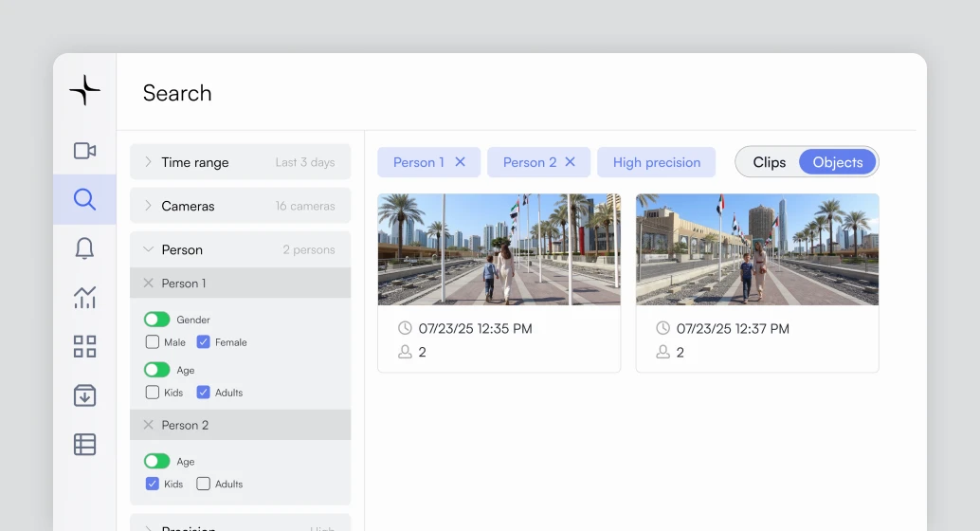This screenshot has height=531, width=980.
Task: Open the bell alerts section
Action: pyautogui.click(x=84, y=248)
